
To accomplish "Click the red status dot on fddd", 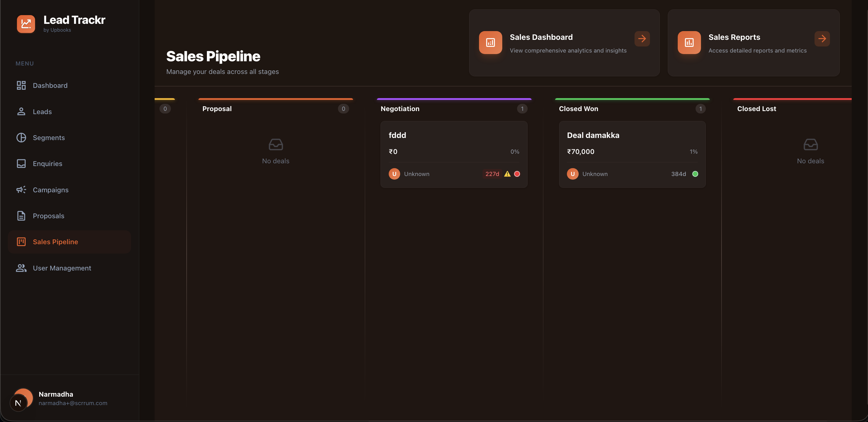I will tap(517, 174).
